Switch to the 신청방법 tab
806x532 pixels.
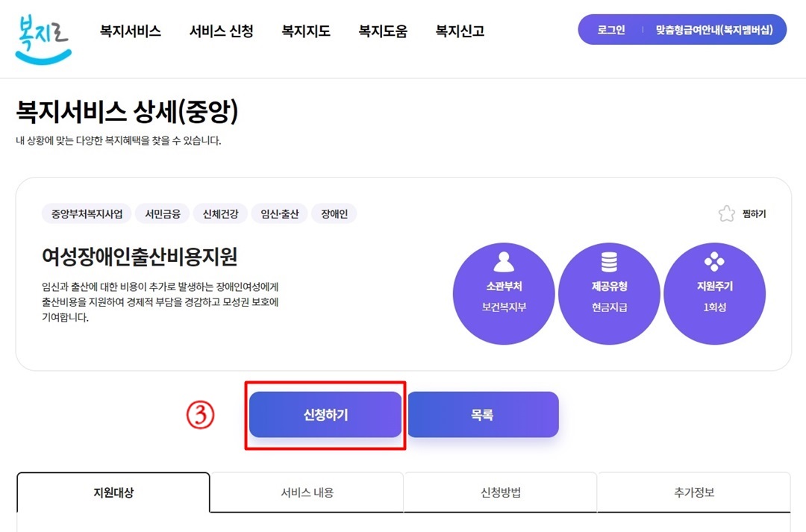click(500, 492)
